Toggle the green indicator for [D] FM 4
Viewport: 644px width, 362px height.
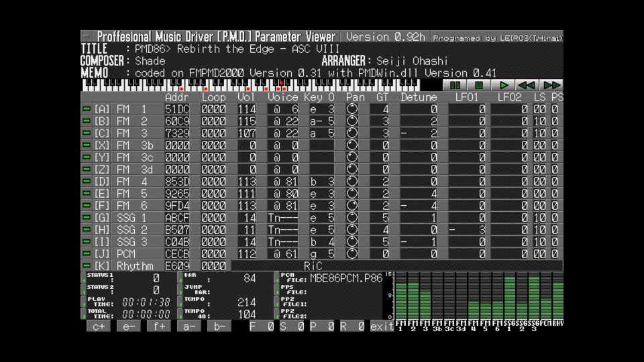tap(87, 181)
